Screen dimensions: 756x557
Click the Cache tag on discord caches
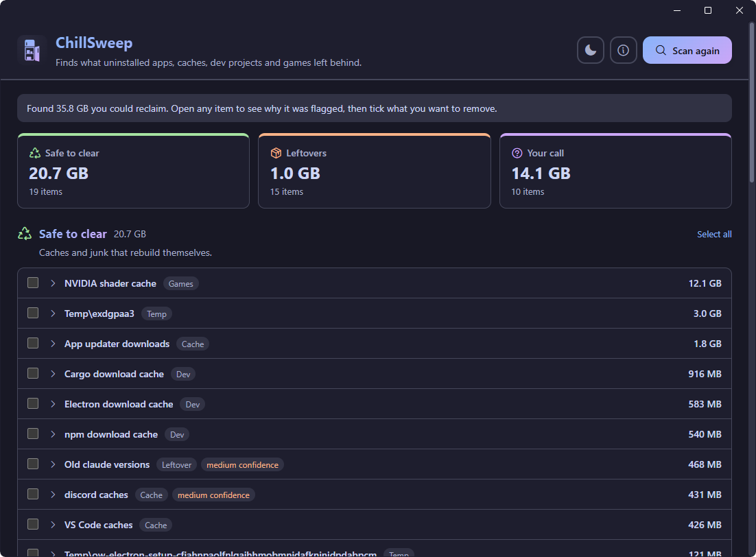(x=152, y=495)
